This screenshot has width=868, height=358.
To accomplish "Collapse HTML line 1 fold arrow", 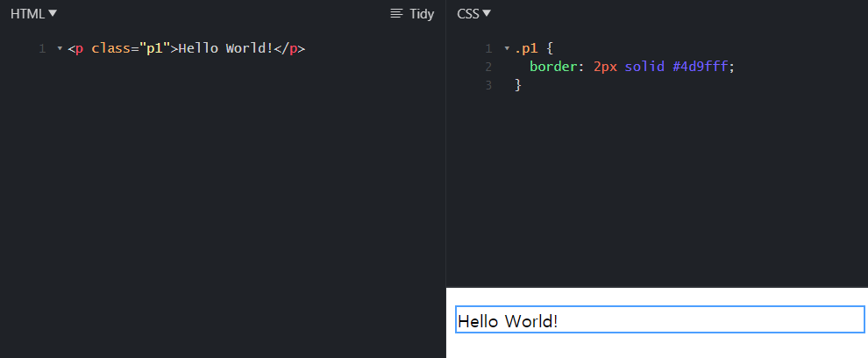I will [60, 49].
